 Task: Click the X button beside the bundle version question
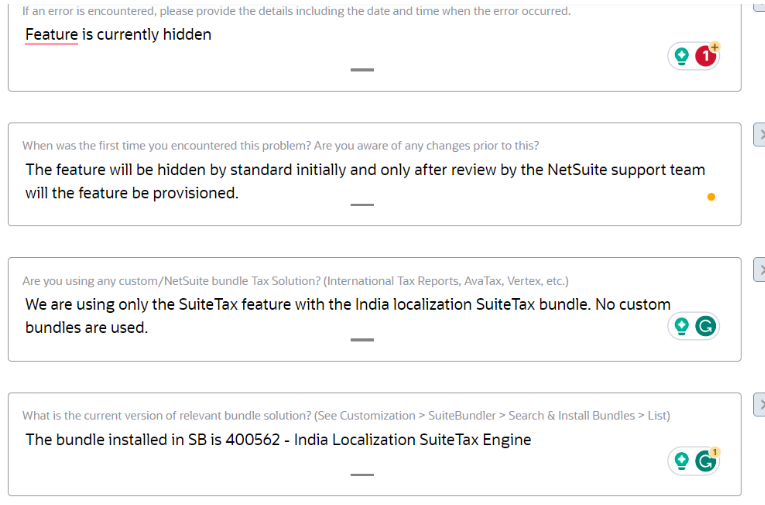760,404
